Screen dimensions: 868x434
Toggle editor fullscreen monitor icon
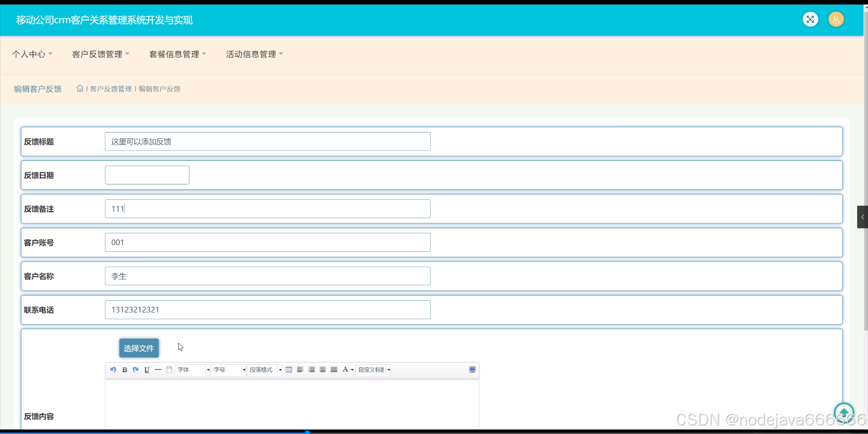472,370
